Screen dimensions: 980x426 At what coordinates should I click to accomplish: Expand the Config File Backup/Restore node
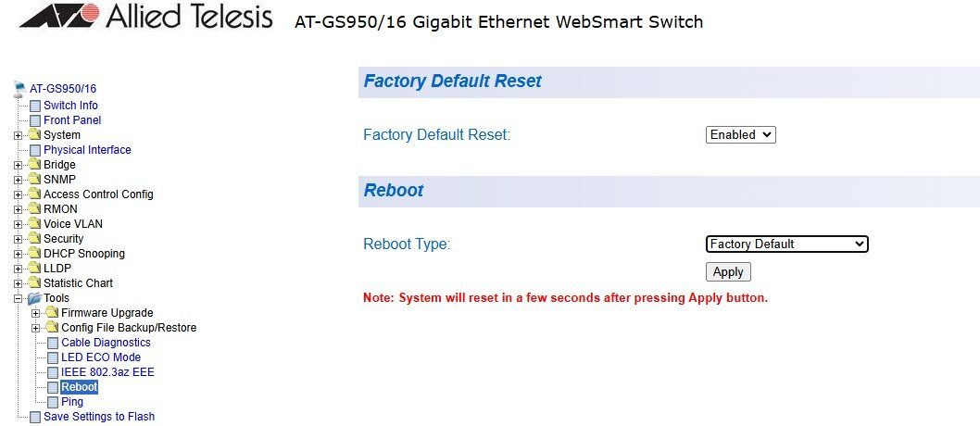coord(36,328)
